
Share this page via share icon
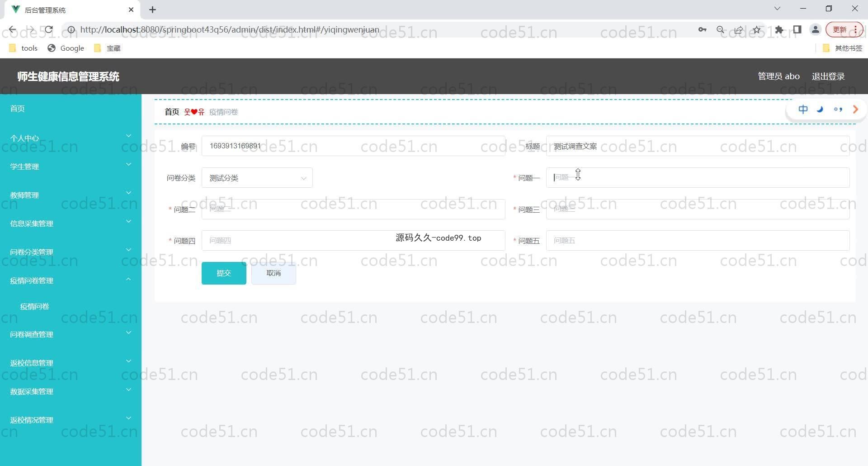click(739, 30)
